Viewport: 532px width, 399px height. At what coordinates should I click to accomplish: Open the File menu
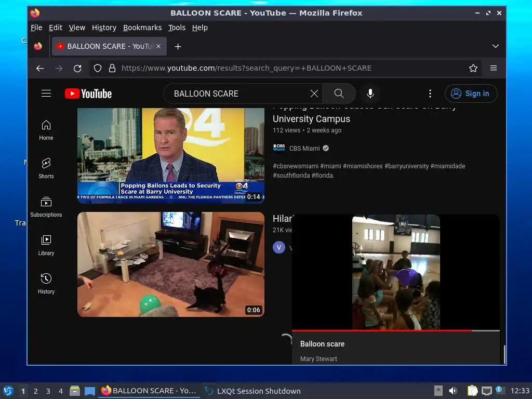pyautogui.click(x=36, y=28)
